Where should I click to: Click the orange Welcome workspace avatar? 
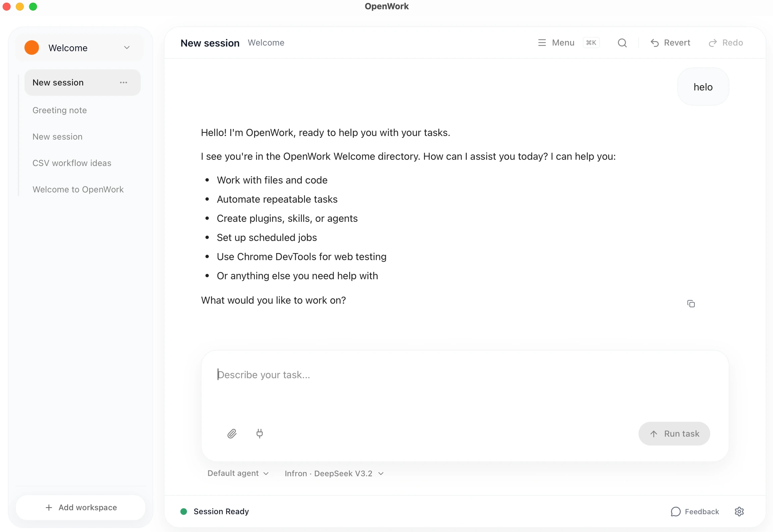coord(31,47)
